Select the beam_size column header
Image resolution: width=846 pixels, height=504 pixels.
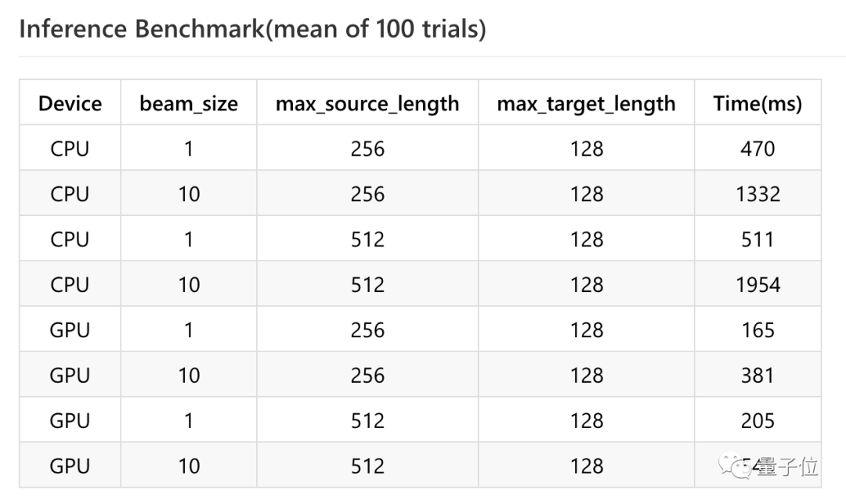[x=189, y=103]
